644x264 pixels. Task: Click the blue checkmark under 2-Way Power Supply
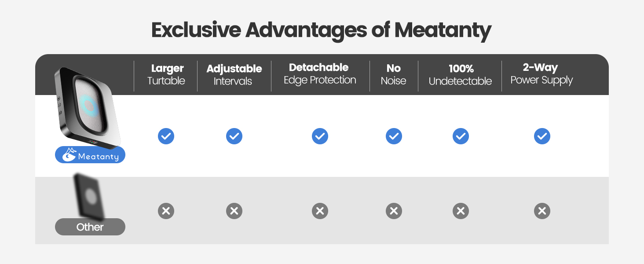542,136
